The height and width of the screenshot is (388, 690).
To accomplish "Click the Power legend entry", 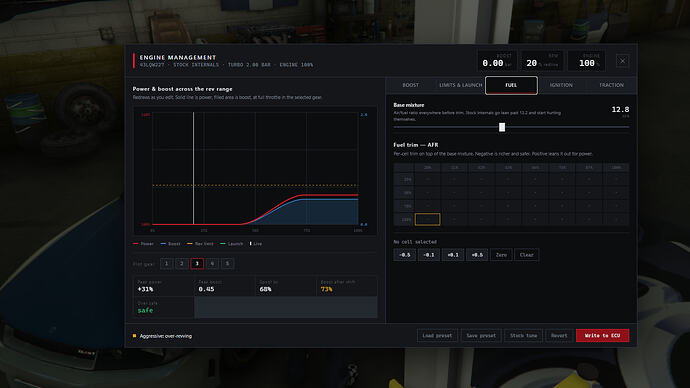I will (x=143, y=244).
